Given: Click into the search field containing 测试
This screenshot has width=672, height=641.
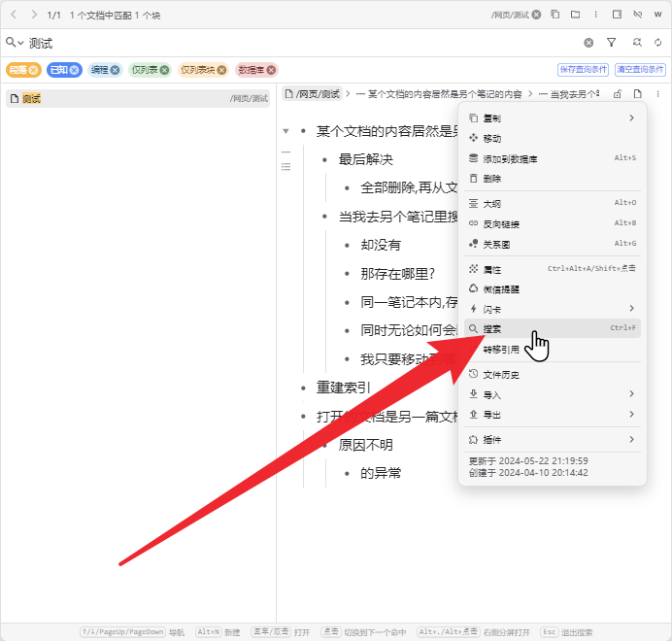Looking at the screenshot, I should point(300,43).
